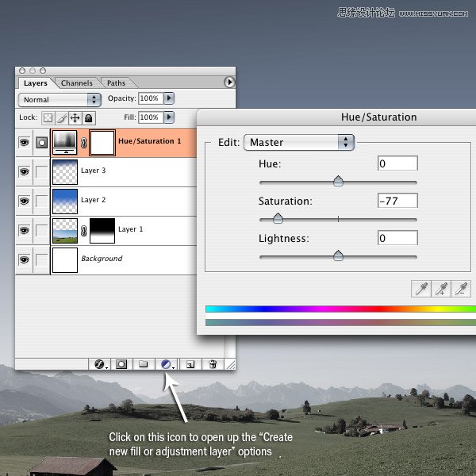The height and width of the screenshot is (476, 476).
Task: Select the subtract from sample eyedropper
Action: (x=461, y=289)
